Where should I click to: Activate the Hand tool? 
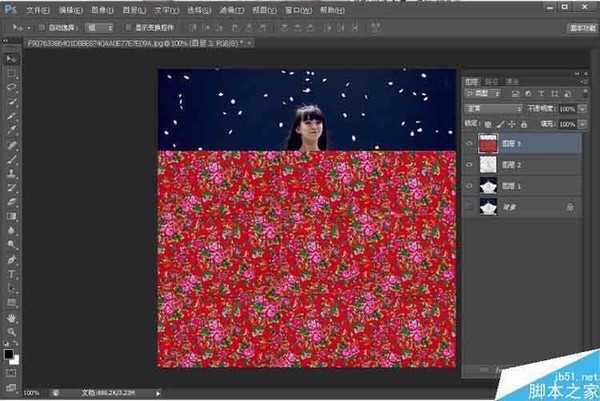click(11, 316)
